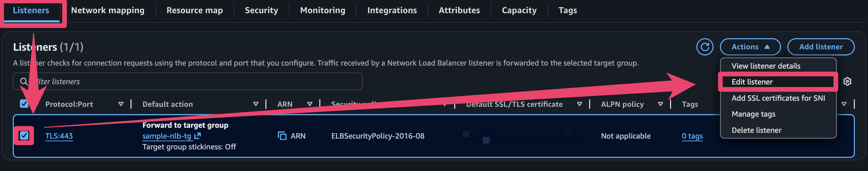The width and height of the screenshot is (868, 171).
Task: Sort by Protocol:Port column arrow
Action: 121,104
